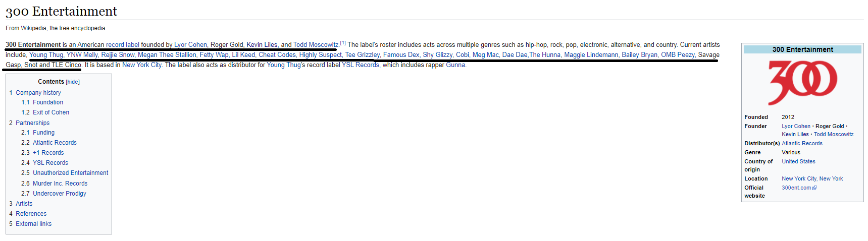Open the Shy Glizzy link

point(437,55)
